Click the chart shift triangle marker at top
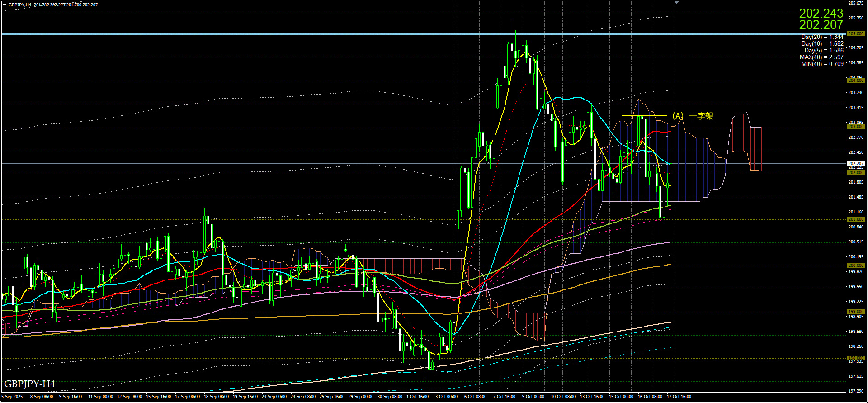This screenshot has height=403, width=868. tap(676, 3)
